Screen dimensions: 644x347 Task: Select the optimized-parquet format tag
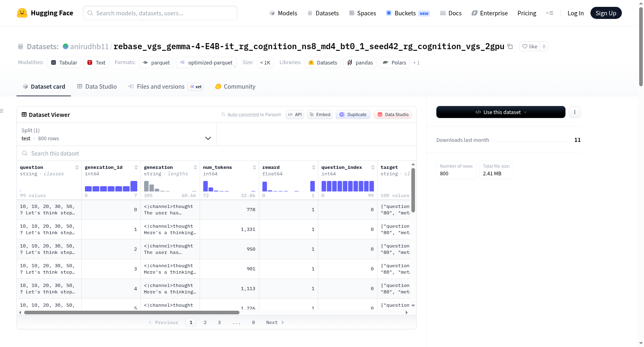(x=206, y=62)
